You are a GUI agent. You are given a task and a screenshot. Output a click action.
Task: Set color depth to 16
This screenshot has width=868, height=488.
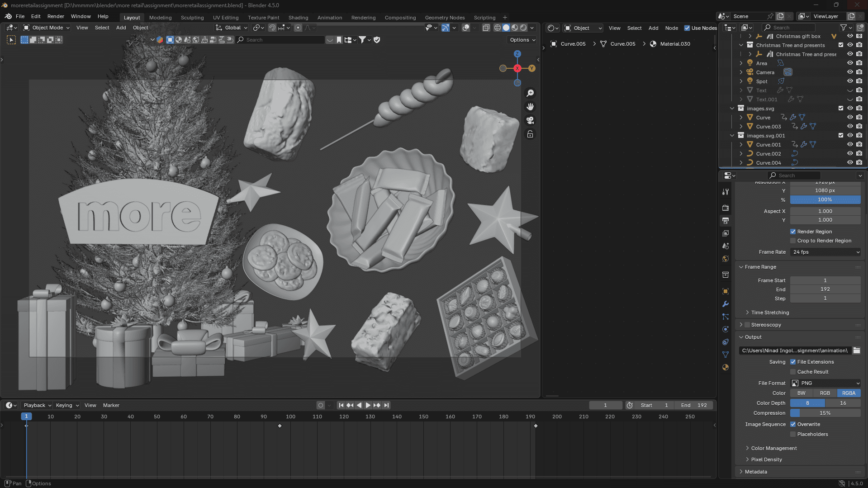tap(843, 403)
